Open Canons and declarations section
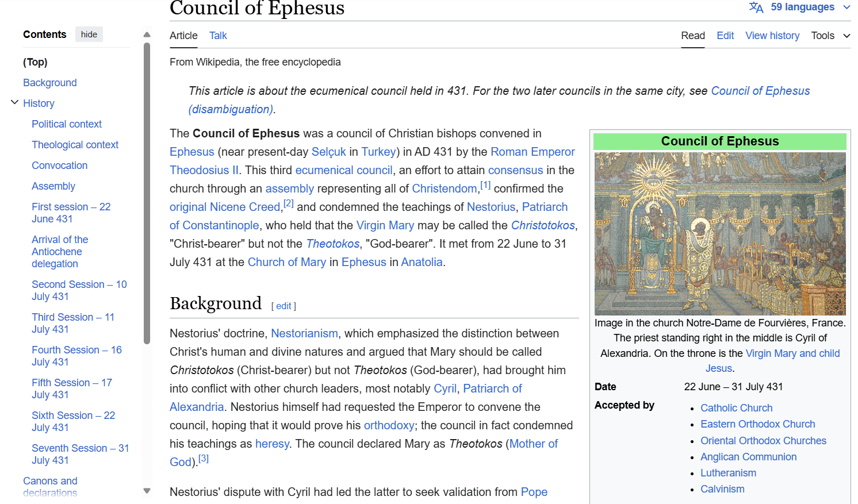858x504 pixels. pyautogui.click(x=50, y=487)
